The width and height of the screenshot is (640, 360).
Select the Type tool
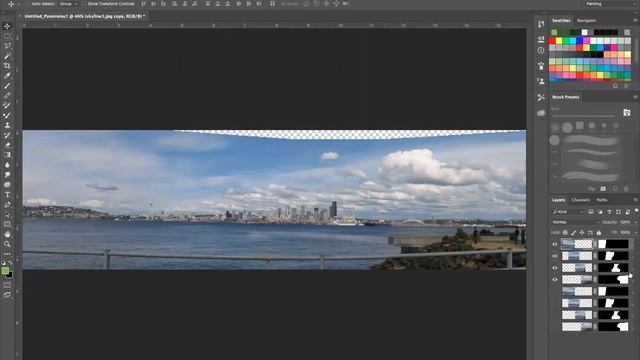pos(7,195)
